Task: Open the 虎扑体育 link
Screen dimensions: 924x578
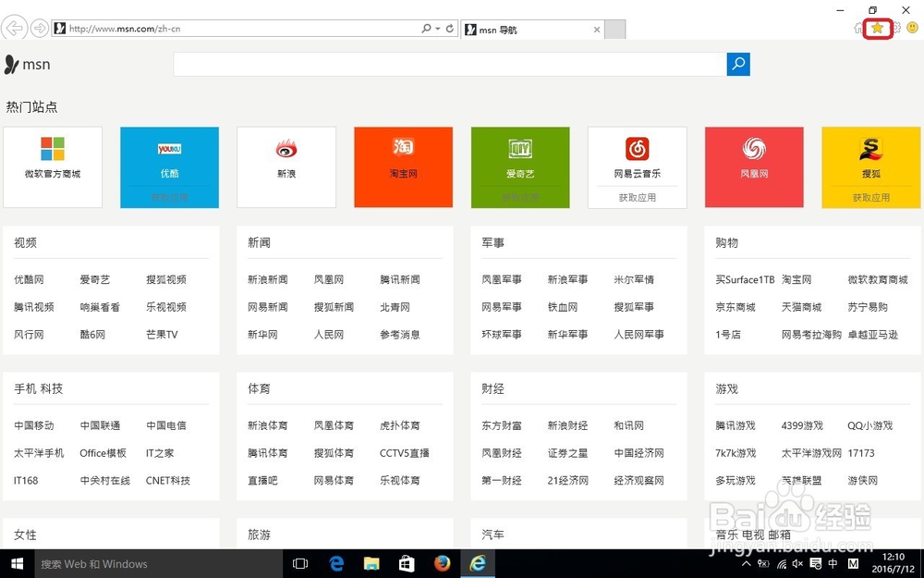Action: pyautogui.click(x=399, y=425)
